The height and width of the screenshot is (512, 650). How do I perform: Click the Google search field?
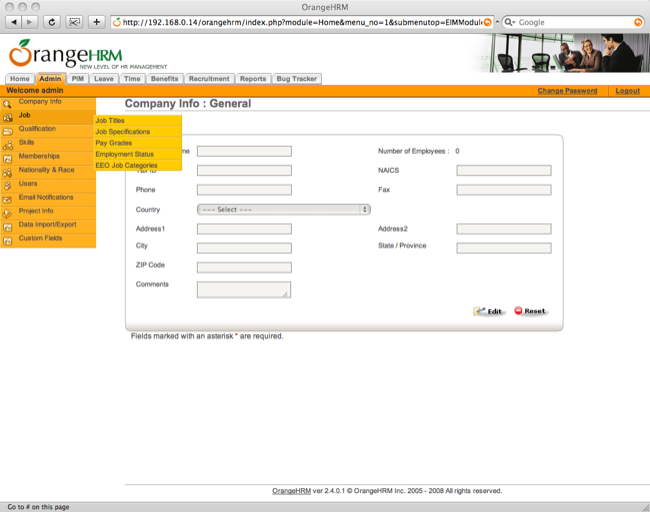pos(573,22)
